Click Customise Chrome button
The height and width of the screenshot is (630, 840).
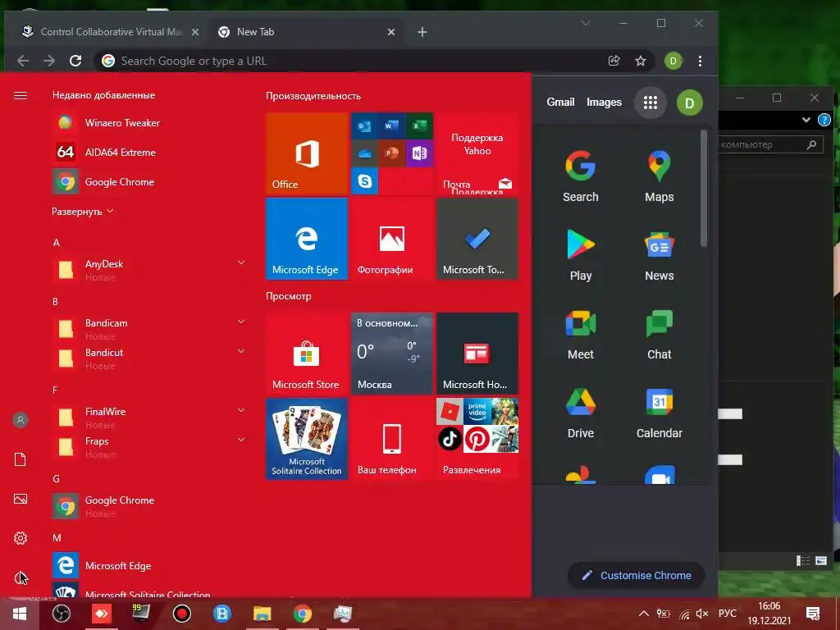click(637, 575)
